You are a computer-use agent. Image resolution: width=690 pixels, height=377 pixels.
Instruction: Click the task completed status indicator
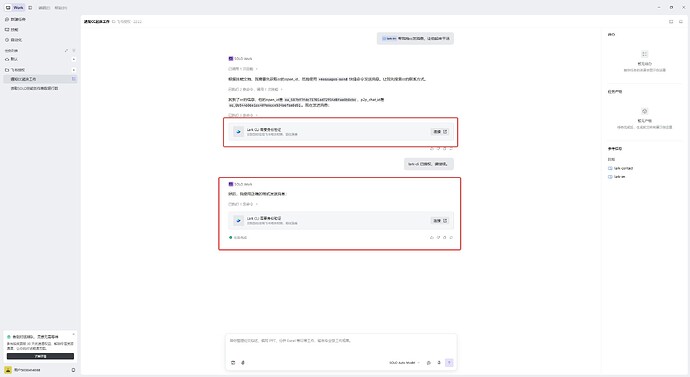click(x=238, y=238)
